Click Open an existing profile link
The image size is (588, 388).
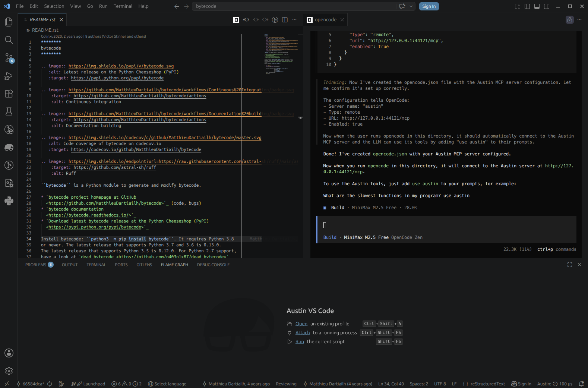301,324
